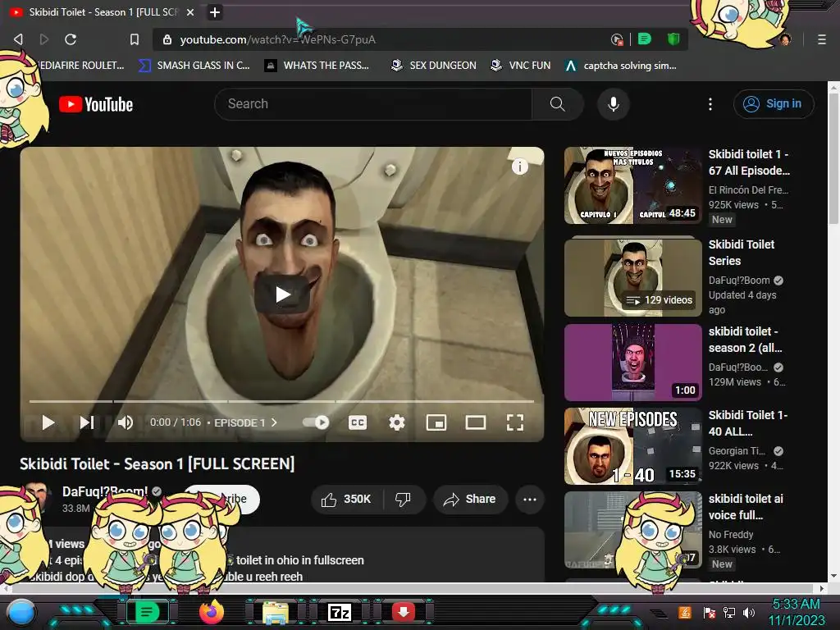The width and height of the screenshot is (840, 630).
Task: Open the 129 videos playlist thumbnail
Action: [x=633, y=277]
